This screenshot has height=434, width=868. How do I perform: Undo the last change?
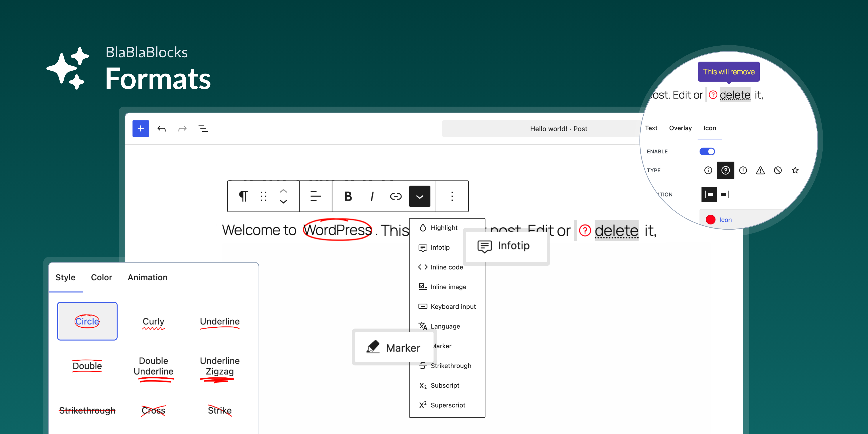tap(161, 128)
